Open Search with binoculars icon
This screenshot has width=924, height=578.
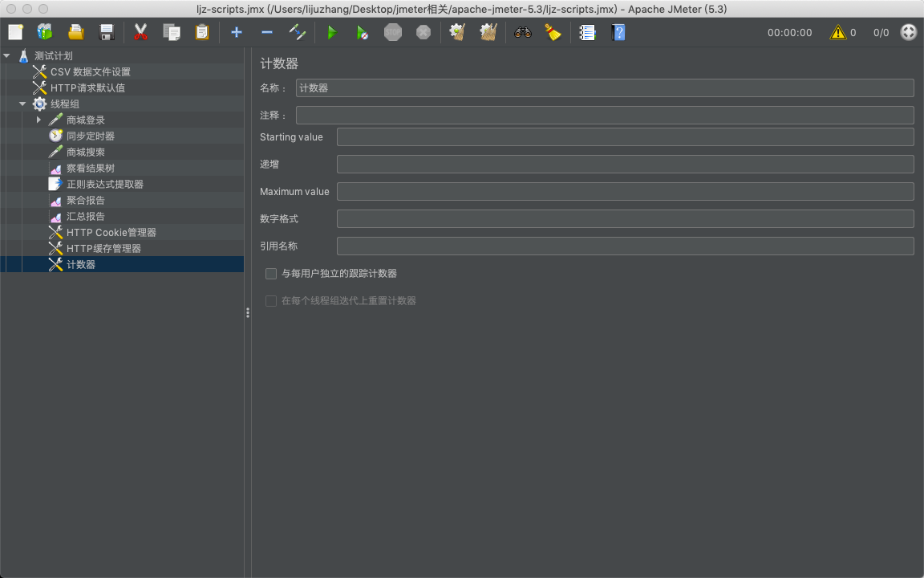click(x=523, y=32)
